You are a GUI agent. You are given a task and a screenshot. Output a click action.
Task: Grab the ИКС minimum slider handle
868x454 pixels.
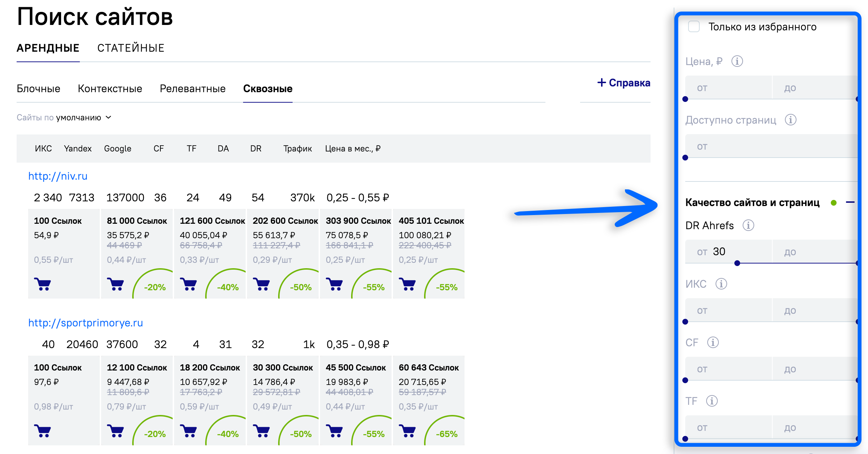coord(685,322)
